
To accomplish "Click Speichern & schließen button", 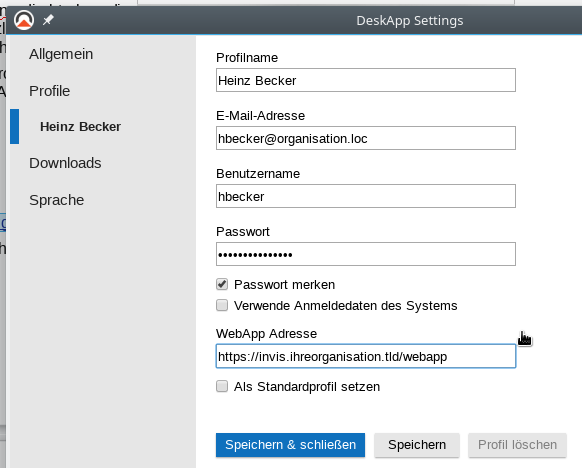I will (x=290, y=445).
